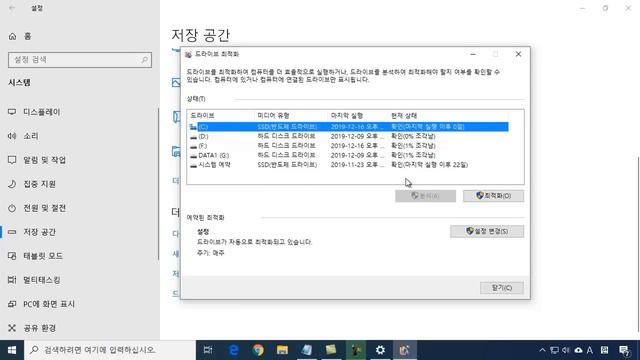Click the Settings window vertical scrollbar
The width and height of the screenshot is (640, 360).
638,244
